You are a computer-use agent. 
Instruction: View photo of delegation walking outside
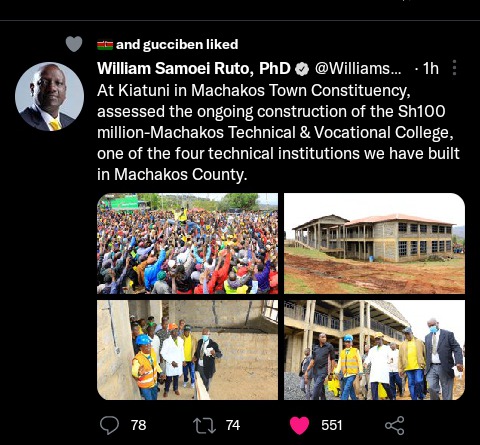(374, 350)
